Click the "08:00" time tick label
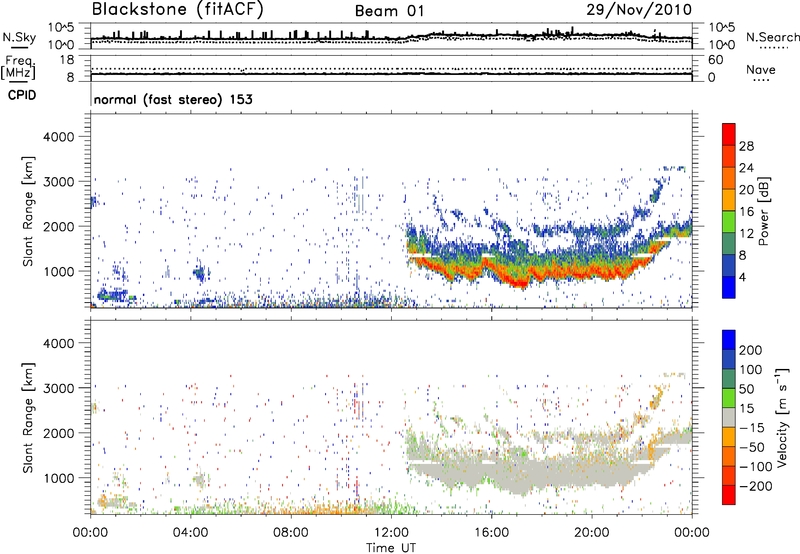Viewport: 800px width, 554px height. (x=291, y=533)
